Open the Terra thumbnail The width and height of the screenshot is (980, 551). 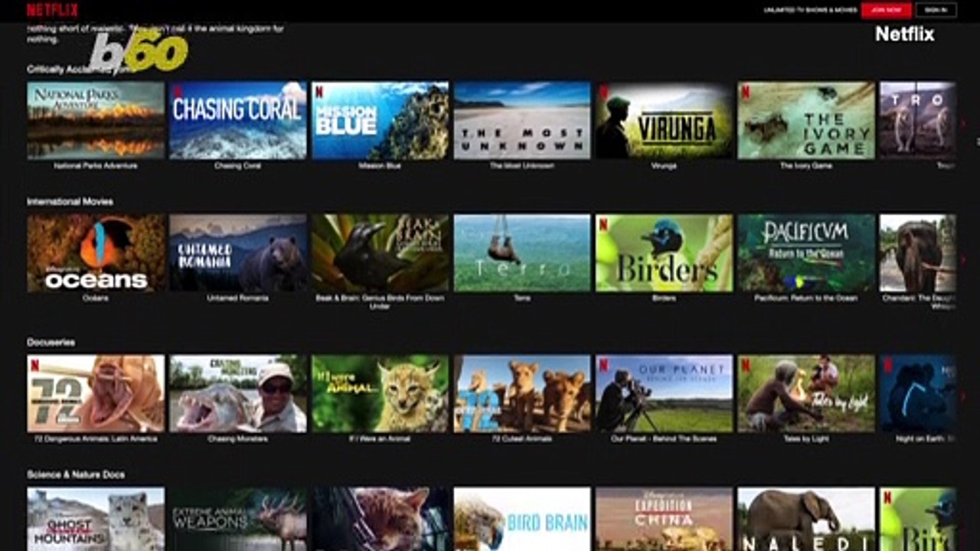[522, 253]
